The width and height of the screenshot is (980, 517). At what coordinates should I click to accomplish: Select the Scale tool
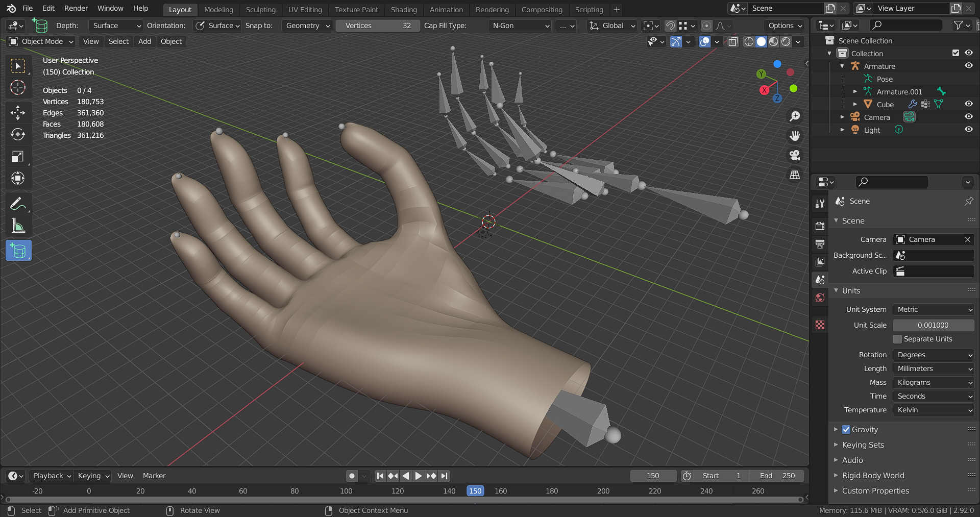tap(18, 157)
